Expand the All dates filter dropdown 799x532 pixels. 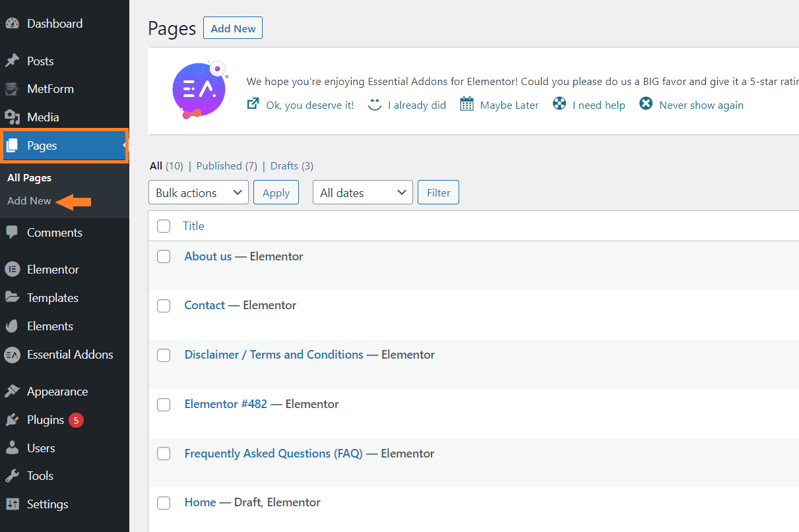[x=362, y=192]
